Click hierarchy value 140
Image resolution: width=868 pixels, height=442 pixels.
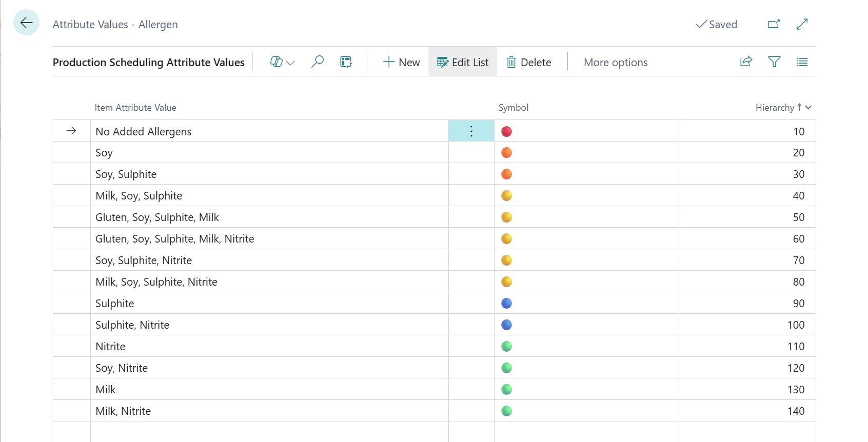(x=796, y=411)
